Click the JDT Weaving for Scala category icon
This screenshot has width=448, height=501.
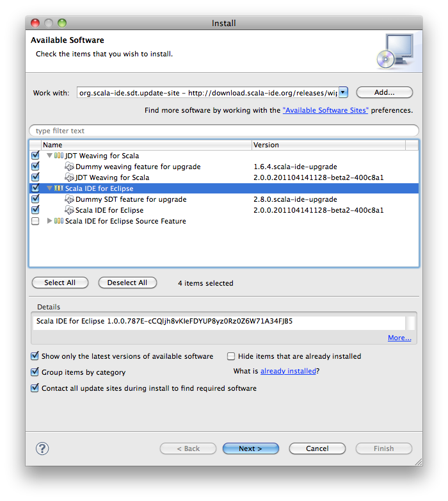click(59, 156)
